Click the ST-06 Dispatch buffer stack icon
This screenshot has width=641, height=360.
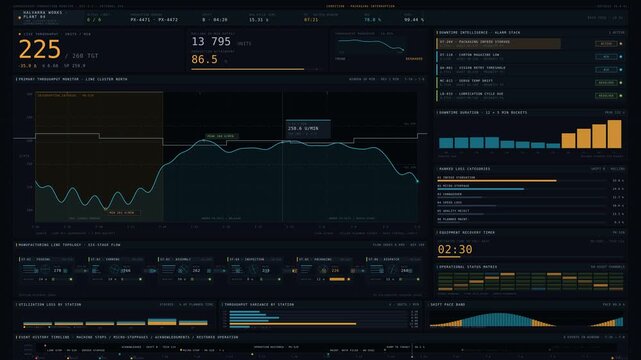pos(377,269)
